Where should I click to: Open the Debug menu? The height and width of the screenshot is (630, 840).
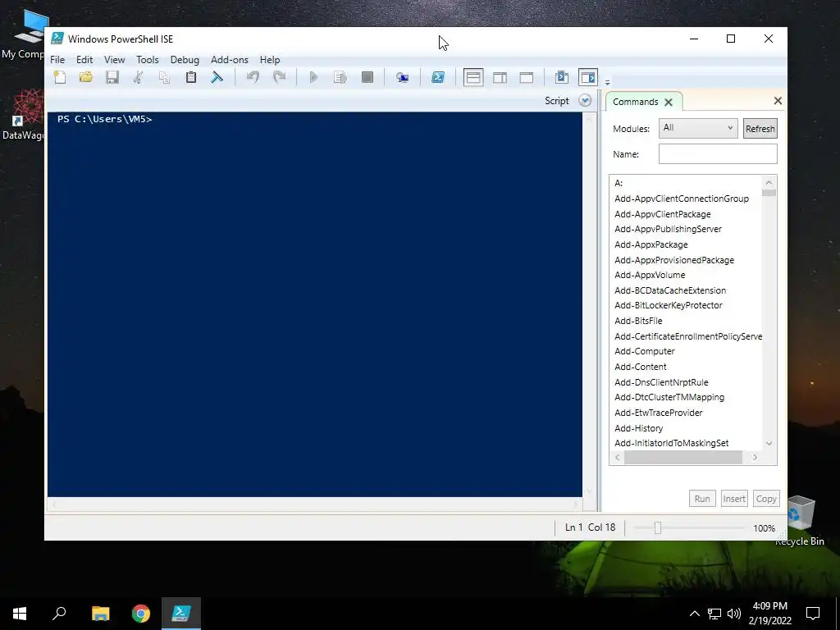(185, 59)
